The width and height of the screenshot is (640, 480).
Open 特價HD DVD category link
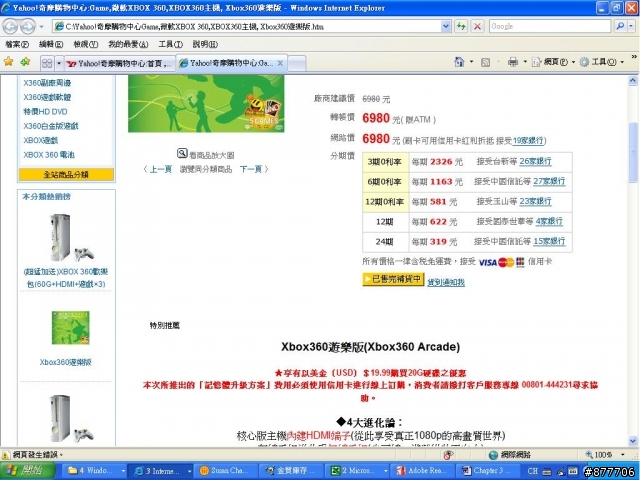pyautogui.click(x=45, y=111)
